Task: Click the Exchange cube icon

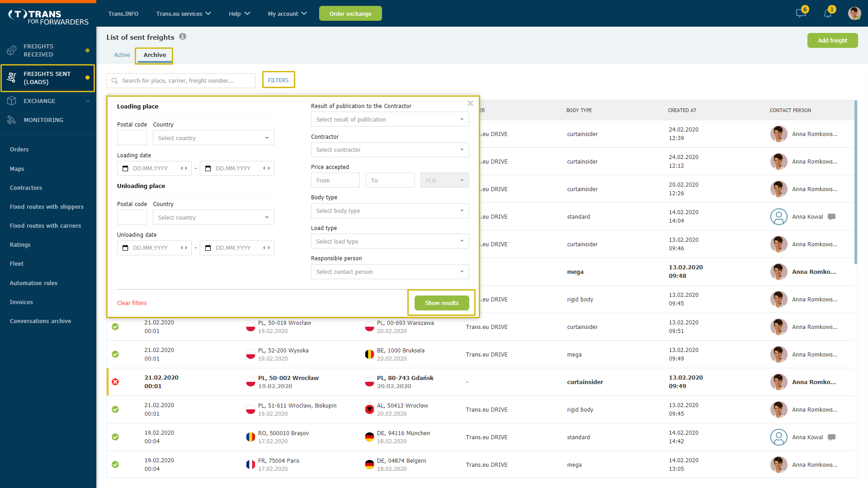Action: 12,101
